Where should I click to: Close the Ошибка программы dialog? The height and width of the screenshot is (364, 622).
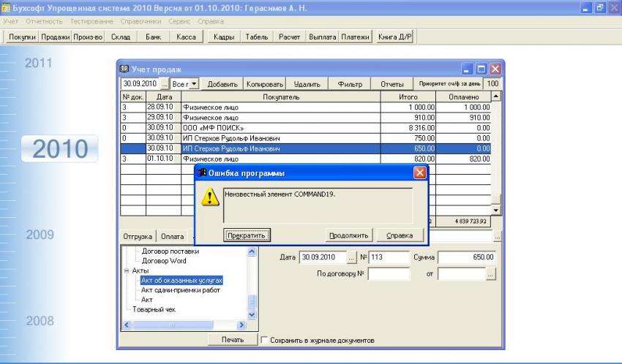click(x=420, y=173)
